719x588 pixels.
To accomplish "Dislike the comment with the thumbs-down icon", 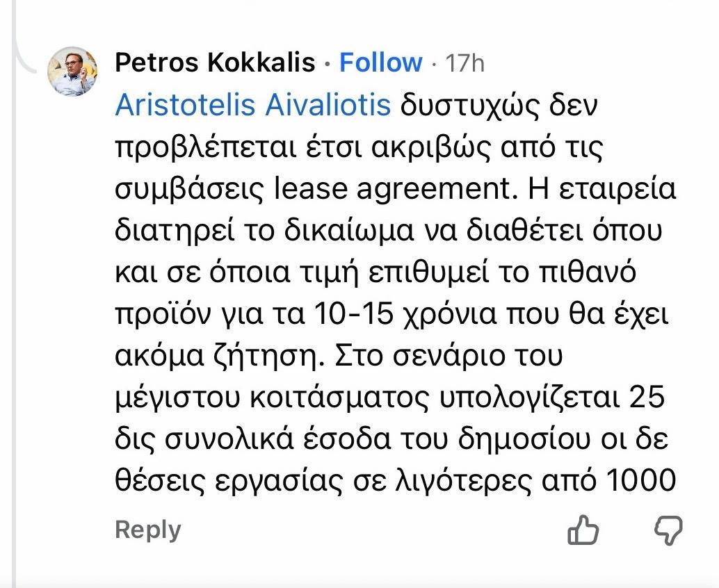I will [x=669, y=532].
